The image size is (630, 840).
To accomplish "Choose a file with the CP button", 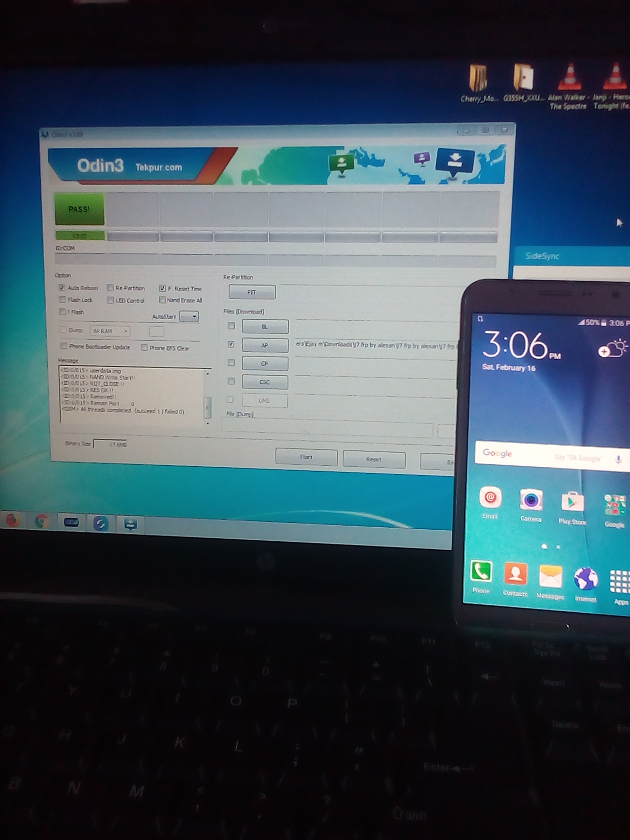I will 265,364.
